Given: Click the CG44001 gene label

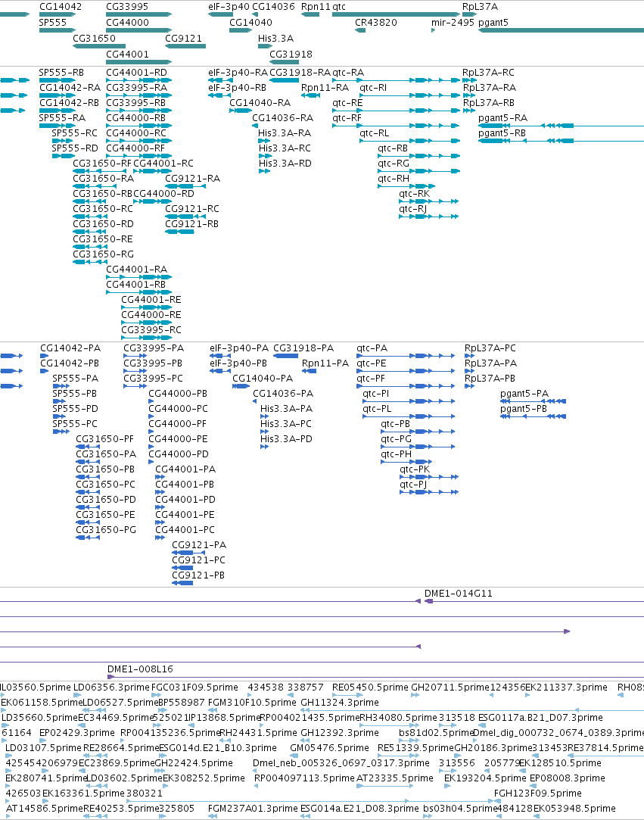Looking at the screenshot, I should (x=128, y=54).
